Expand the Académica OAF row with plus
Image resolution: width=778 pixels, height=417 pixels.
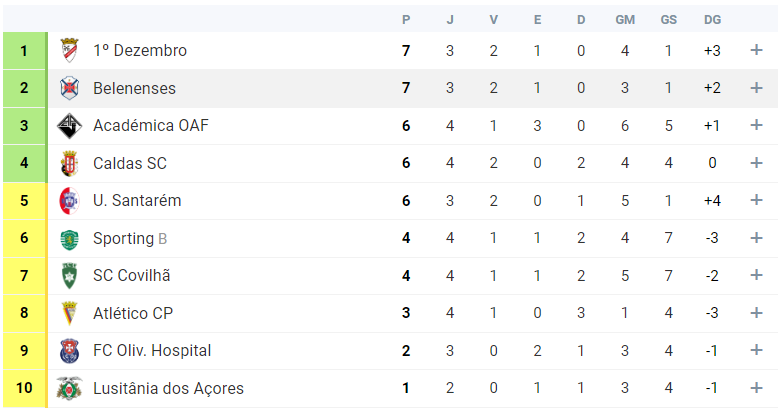[x=756, y=126]
